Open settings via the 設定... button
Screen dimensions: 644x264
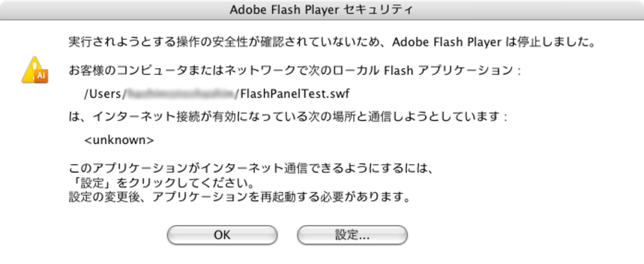tap(352, 235)
